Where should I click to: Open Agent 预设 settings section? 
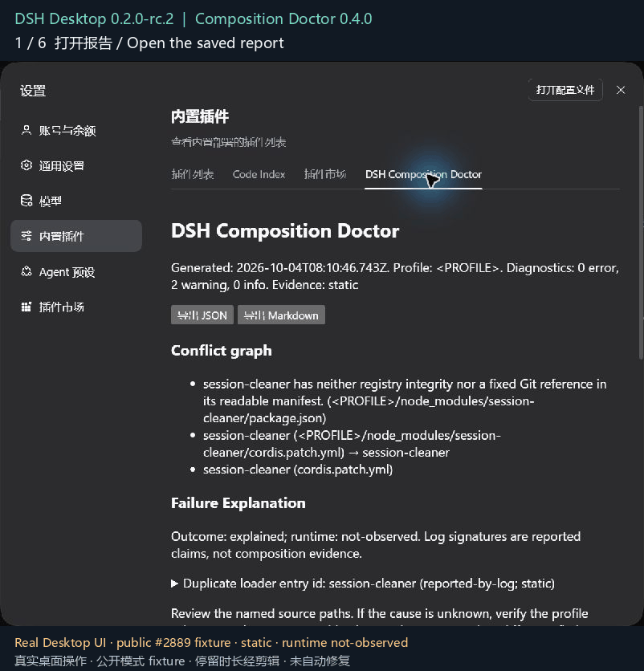pyautogui.click(x=75, y=272)
